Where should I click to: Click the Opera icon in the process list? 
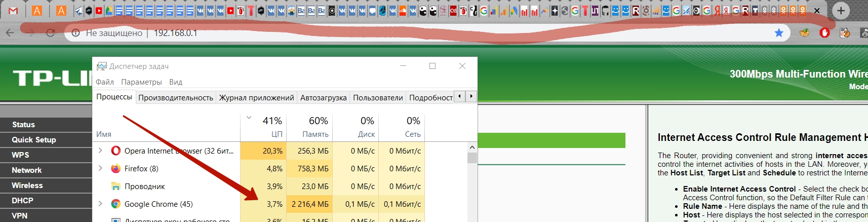[x=116, y=151]
